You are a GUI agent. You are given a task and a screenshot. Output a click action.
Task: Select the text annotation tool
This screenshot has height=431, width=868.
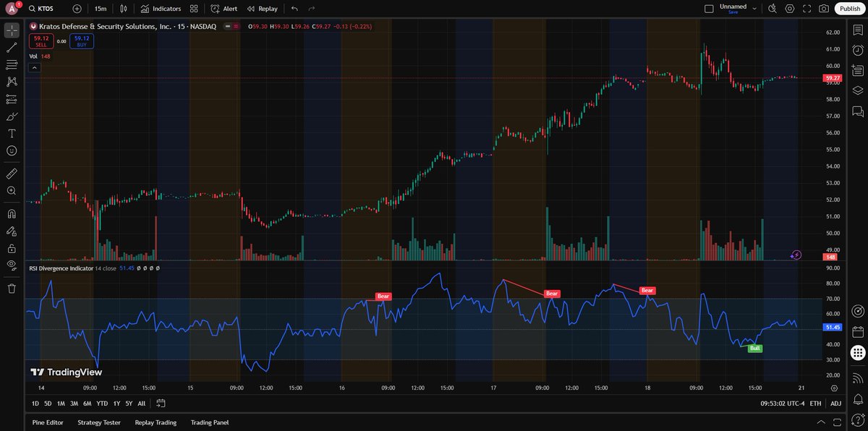pyautogui.click(x=12, y=134)
